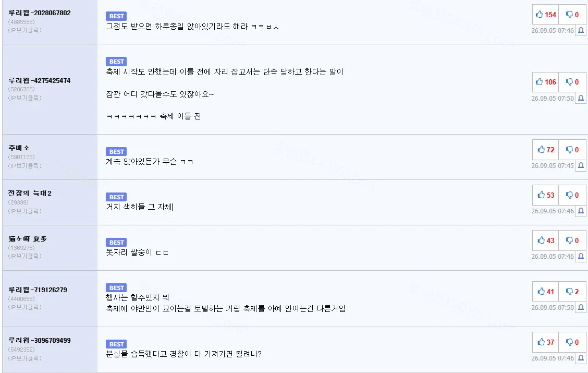Like the comment with 106 upvotes
The height and width of the screenshot is (373, 588).
tap(545, 82)
